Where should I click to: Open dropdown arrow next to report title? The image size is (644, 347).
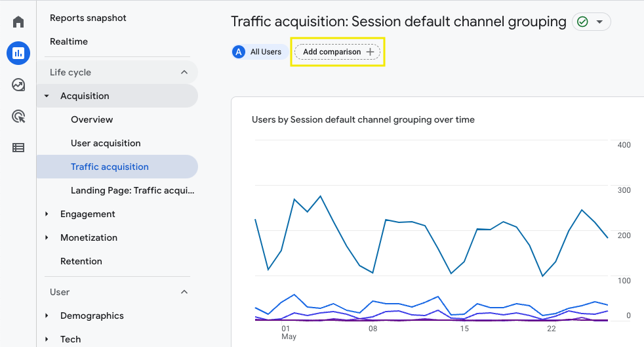coord(599,22)
